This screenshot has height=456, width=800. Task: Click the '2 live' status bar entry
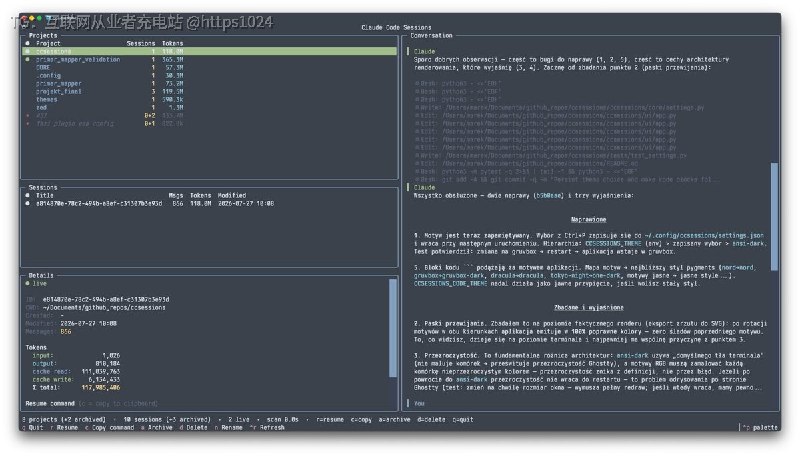(x=239, y=420)
